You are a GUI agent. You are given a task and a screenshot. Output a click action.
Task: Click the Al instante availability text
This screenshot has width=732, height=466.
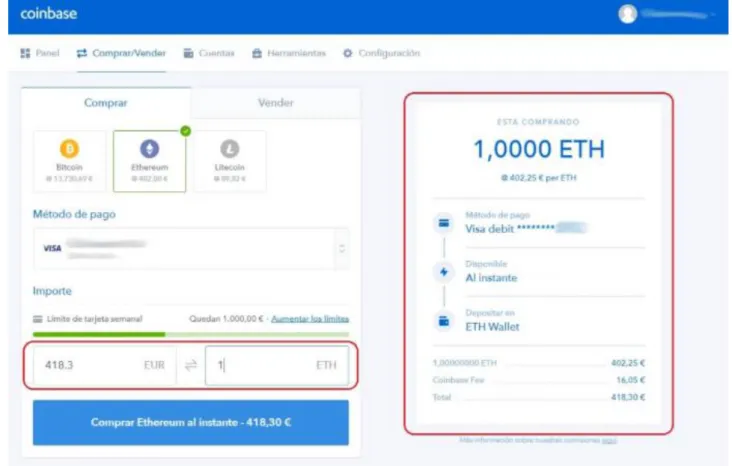coord(491,278)
